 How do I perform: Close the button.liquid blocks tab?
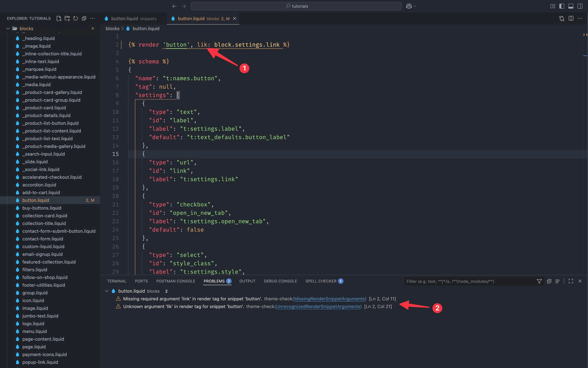[x=234, y=18]
